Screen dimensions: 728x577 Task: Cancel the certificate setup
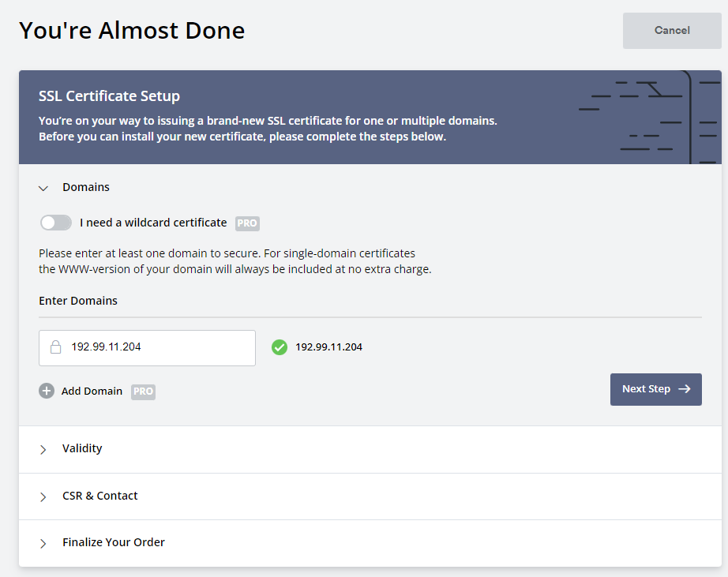(672, 31)
